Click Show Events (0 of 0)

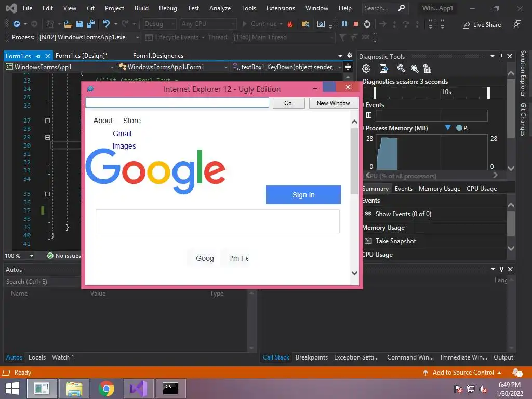pyautogui.click(x=403, y=214)
